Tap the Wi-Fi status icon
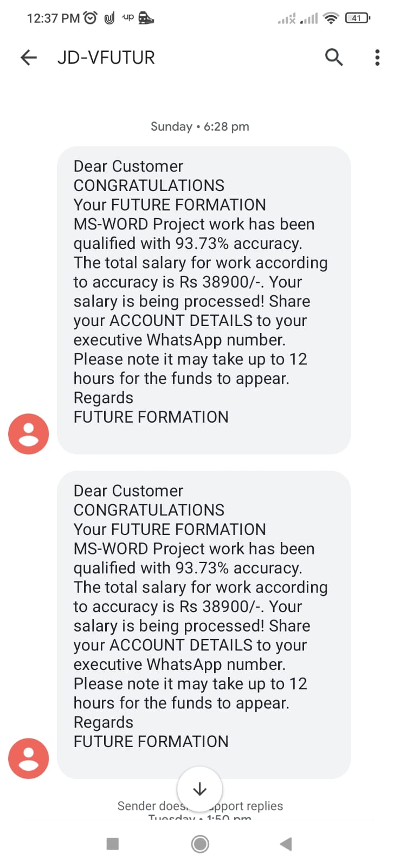Viewport: 400px width, 868px height. pyautogui.click(x=330, y=18)
